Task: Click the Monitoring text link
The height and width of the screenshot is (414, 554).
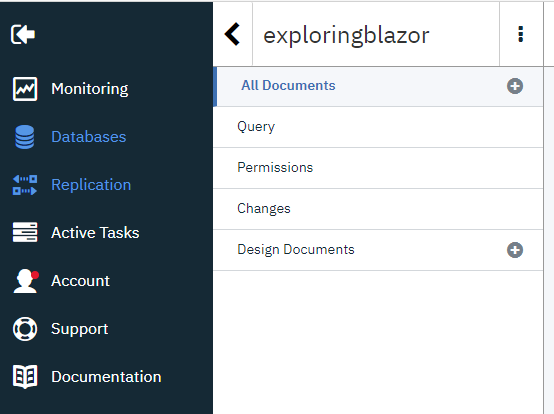Action: [90, 89]
